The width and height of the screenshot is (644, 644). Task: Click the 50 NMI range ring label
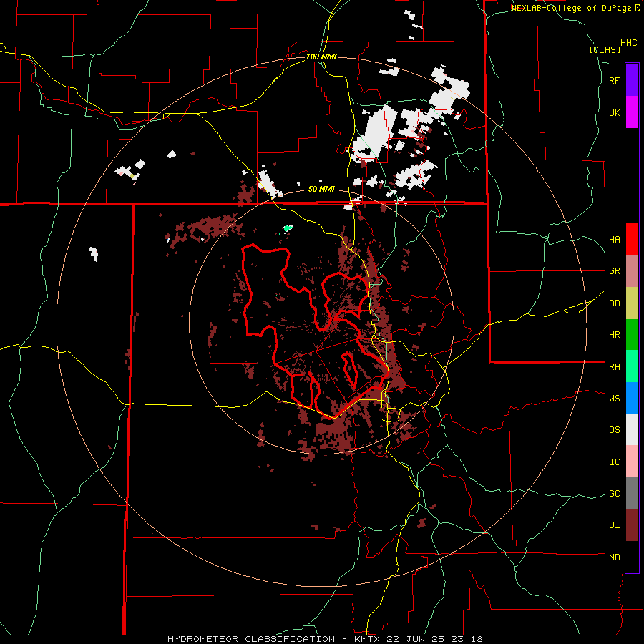pos(321,189)
